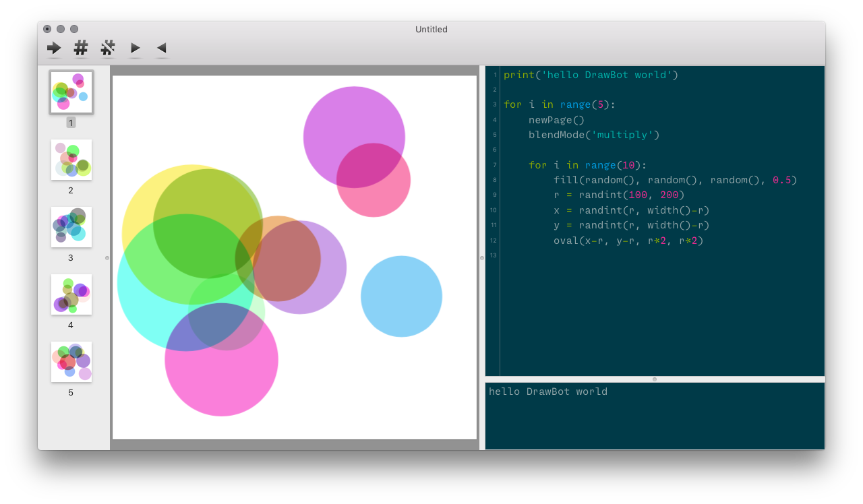Click the window zoom button
863x504 pixels.
(x=74, y=29)
